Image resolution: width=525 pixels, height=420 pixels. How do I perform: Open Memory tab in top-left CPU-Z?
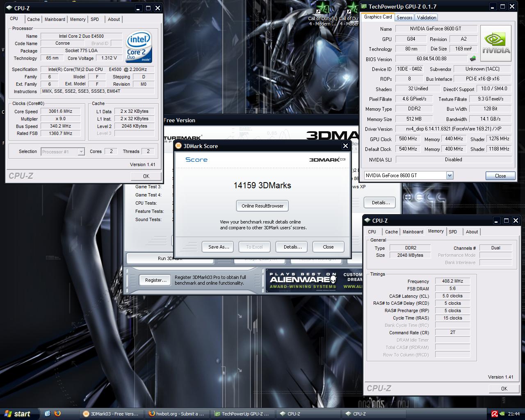pos(78,19)
